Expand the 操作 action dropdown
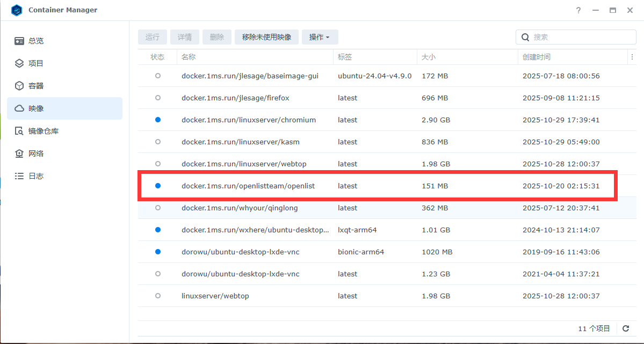This screenshot has width=644, height=344. pos(320,37)
